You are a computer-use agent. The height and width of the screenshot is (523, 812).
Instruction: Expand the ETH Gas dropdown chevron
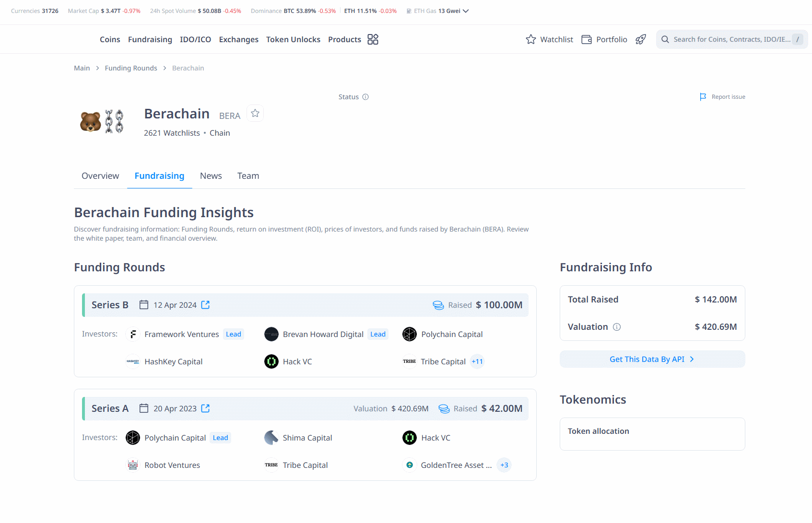(x=466, y=11)
